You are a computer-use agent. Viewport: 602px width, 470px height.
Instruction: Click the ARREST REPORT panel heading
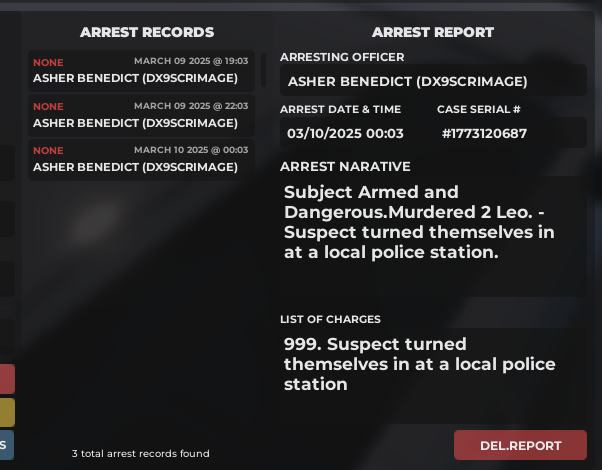pyautogui.click(x=433, y=33)
